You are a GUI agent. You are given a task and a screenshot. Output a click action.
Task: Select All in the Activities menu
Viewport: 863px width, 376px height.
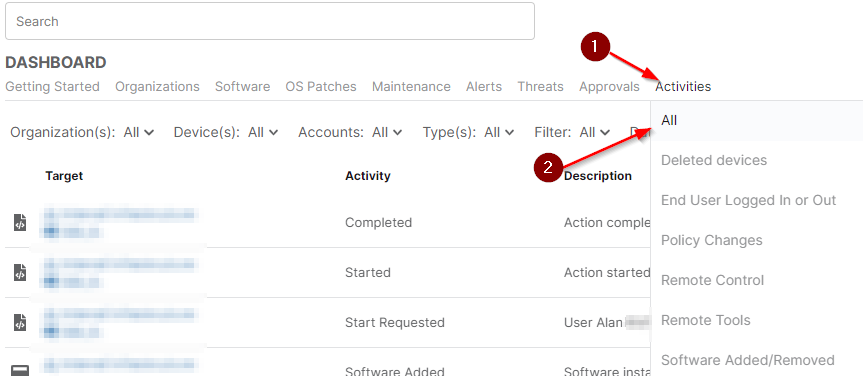click(757, 121)
